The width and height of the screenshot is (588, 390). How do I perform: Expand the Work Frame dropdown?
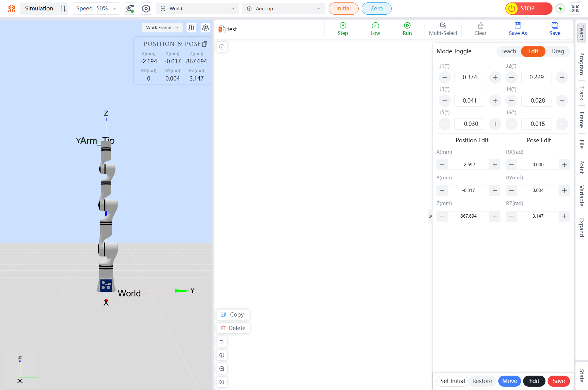[162, 28]
